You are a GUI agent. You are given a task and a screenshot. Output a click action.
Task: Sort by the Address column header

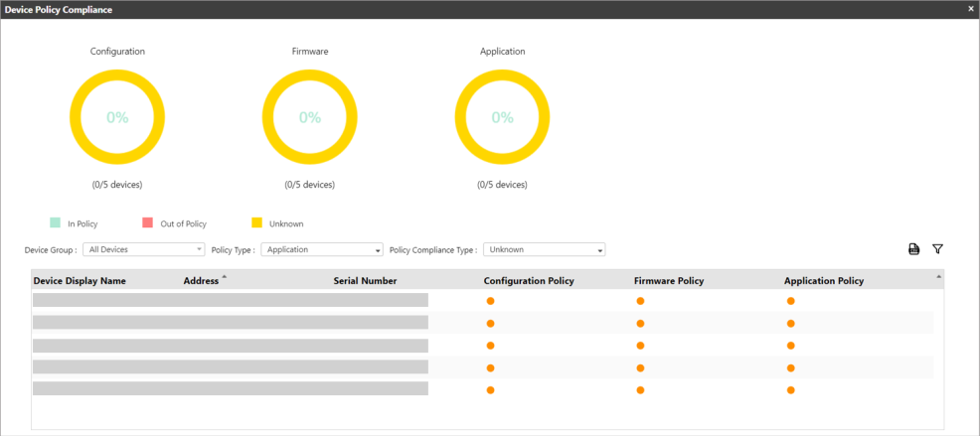tap(201, 281)
